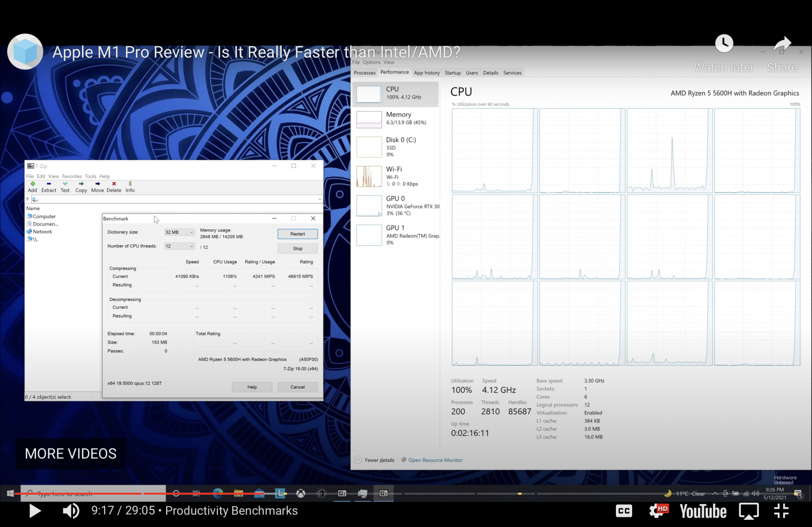Click the MORE VIDEOS button
Image resolution: width=812 pixels, height=527 pixels.
coord(71,454)
